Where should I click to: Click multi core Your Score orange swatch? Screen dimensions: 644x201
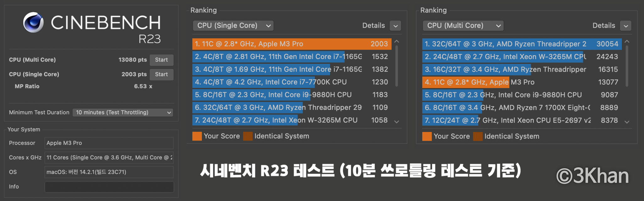pos(427,136)
